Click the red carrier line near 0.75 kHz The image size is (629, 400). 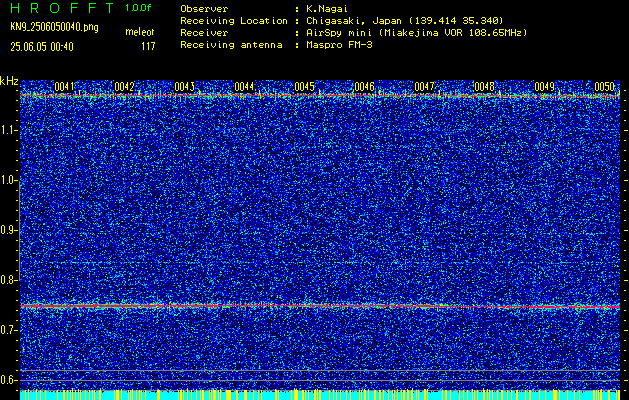pos(320,306)
